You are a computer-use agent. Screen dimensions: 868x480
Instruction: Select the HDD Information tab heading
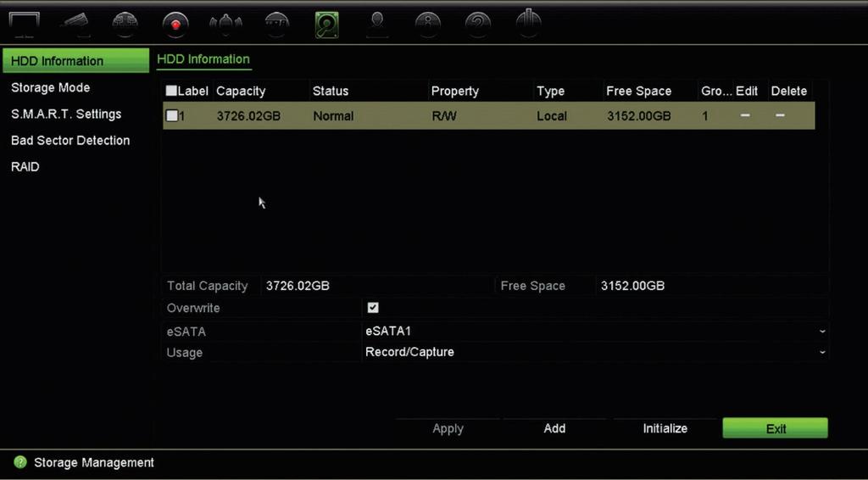pyautogui.click(x=203, y=59)
